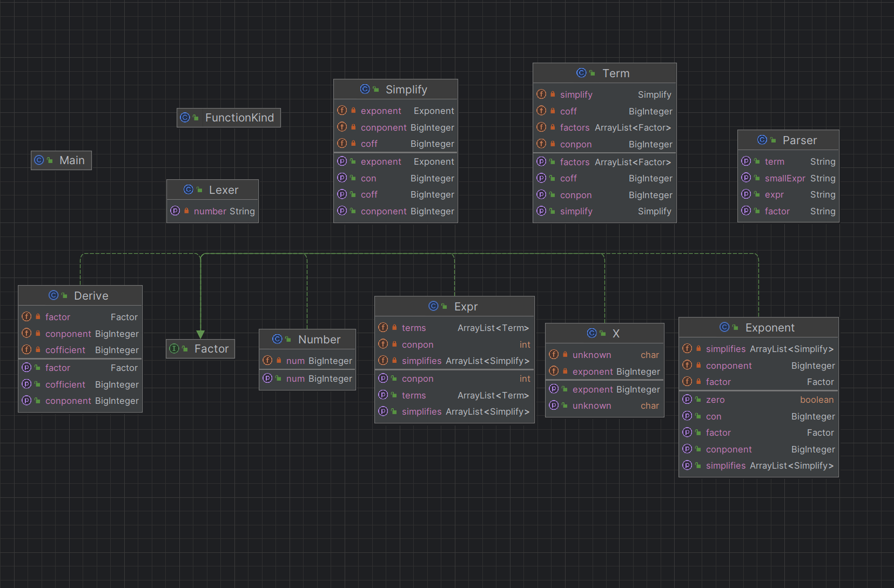Select X property 'unknown char'

click(x=604, y=405)
